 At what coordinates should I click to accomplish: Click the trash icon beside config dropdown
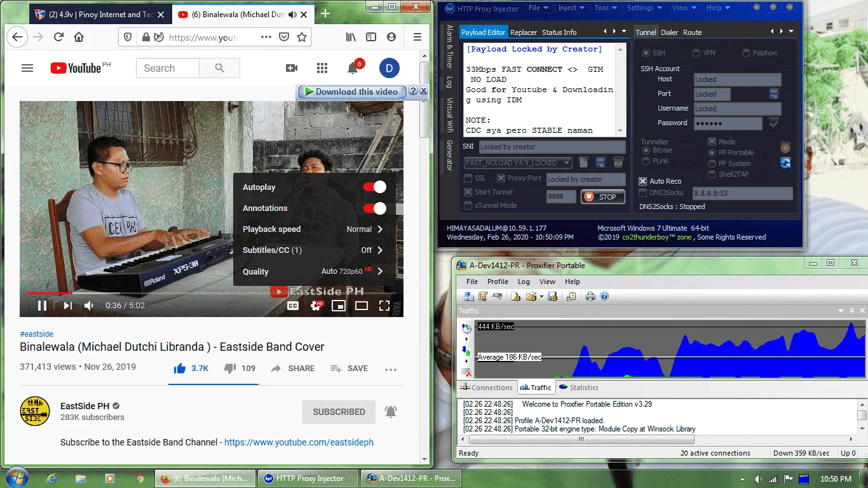617,163
